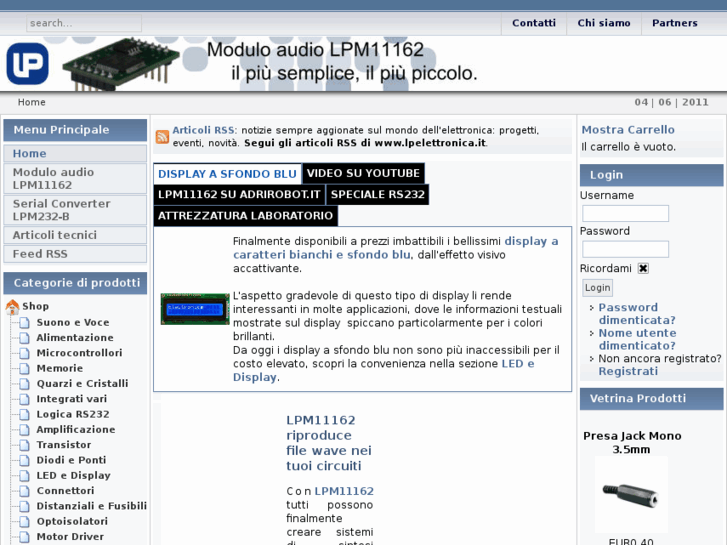727x545 pixels.
Task: Click display a caratteri bianchi link
Action: pos(395,248)
